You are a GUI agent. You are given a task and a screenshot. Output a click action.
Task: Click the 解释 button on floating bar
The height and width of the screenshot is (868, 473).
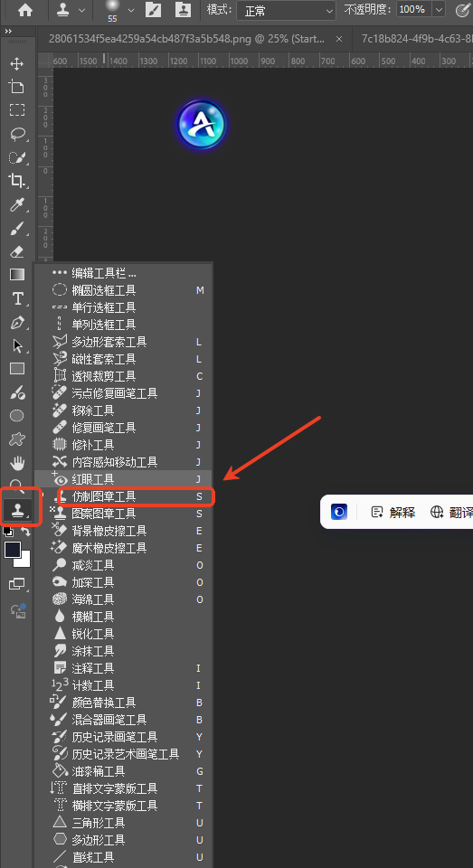pos(393,512)
